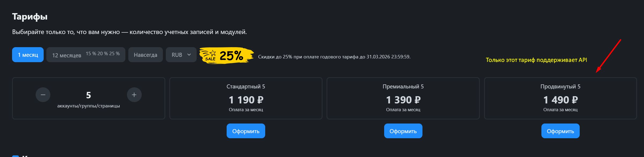644x157 pixels.
Task: Decrease account count with minus button
Action: 43,95
